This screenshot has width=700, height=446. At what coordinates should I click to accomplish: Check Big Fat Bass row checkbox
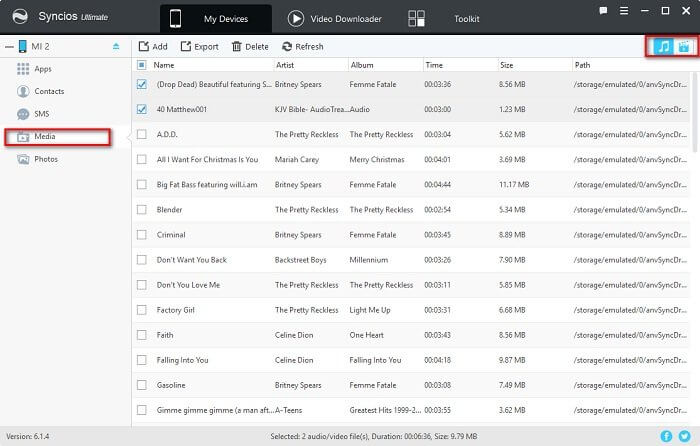point(142,184)
